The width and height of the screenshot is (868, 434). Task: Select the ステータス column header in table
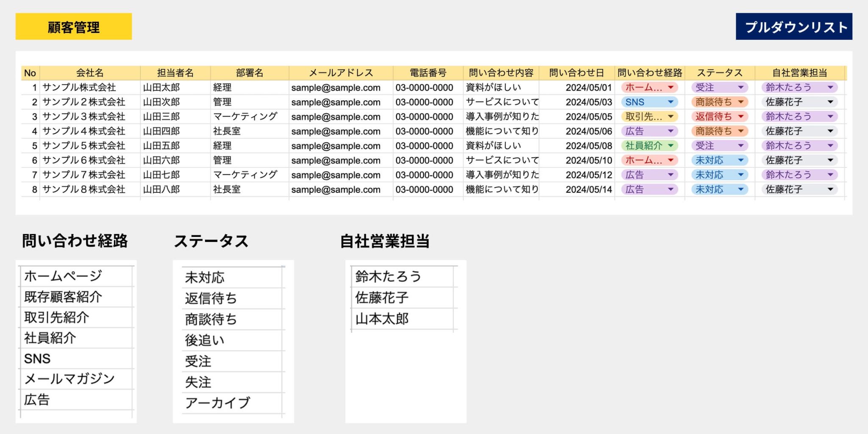(719, 73)
